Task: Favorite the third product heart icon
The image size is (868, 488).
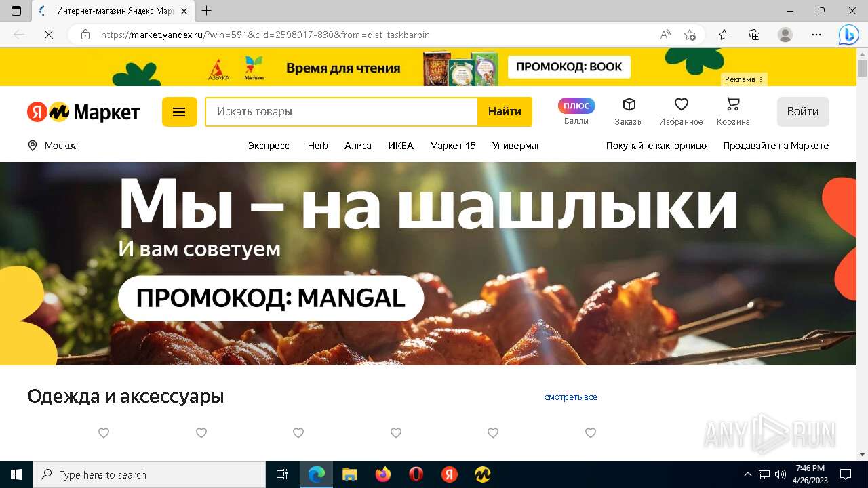Action: [x=298, y=433]
